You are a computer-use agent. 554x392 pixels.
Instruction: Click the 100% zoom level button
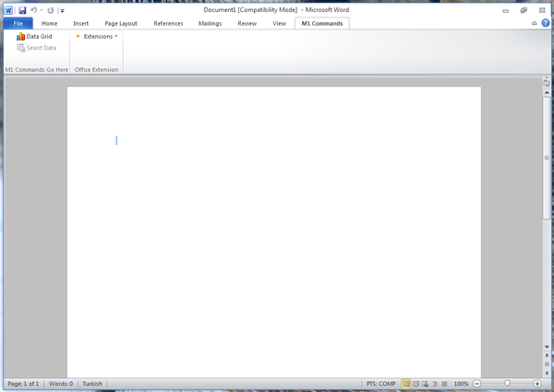click(x=461, y=384)
